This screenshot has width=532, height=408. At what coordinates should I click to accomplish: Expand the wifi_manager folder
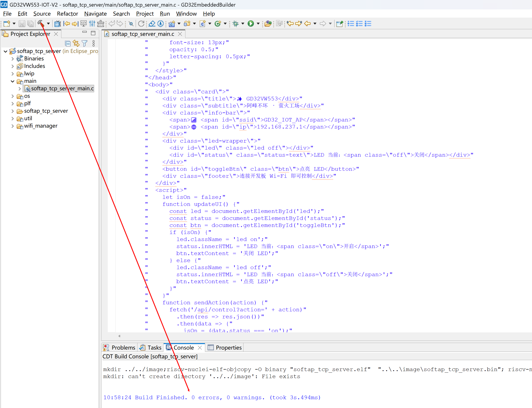[x=13, y=126]
